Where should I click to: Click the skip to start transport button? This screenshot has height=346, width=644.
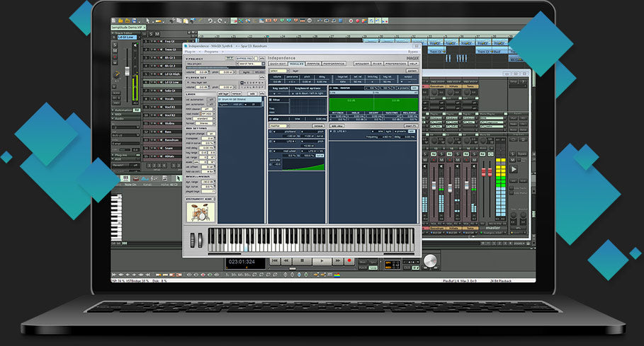click(273, 260)
